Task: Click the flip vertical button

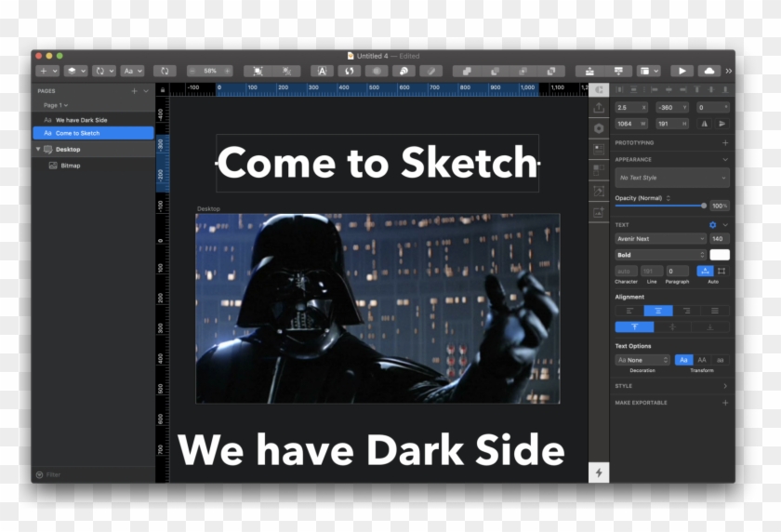Action: click(x=721, y=124)
